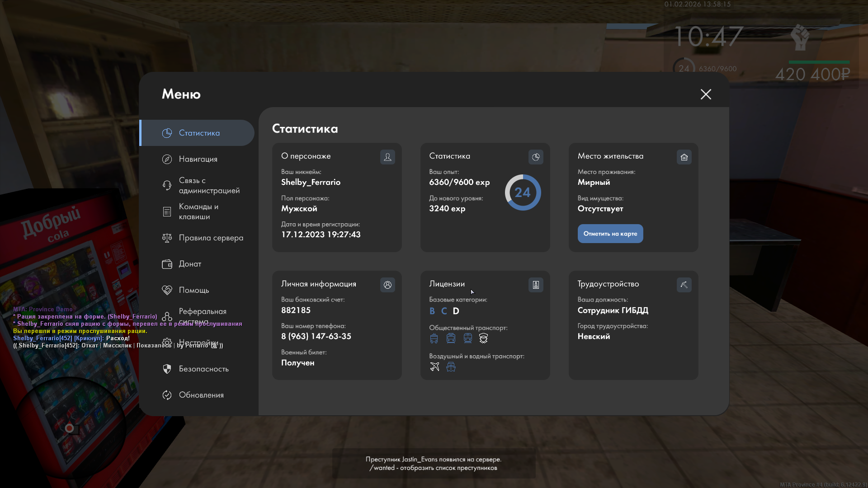The height and width of the screenshot is (488, 868).
Task: Close the Меню window with X
Action: pos(706,94)
